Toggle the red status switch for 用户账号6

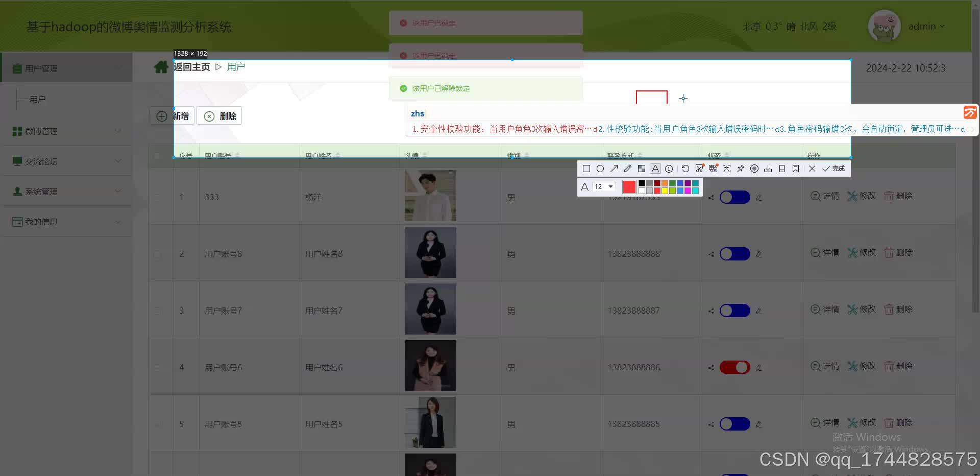[734, 367]
